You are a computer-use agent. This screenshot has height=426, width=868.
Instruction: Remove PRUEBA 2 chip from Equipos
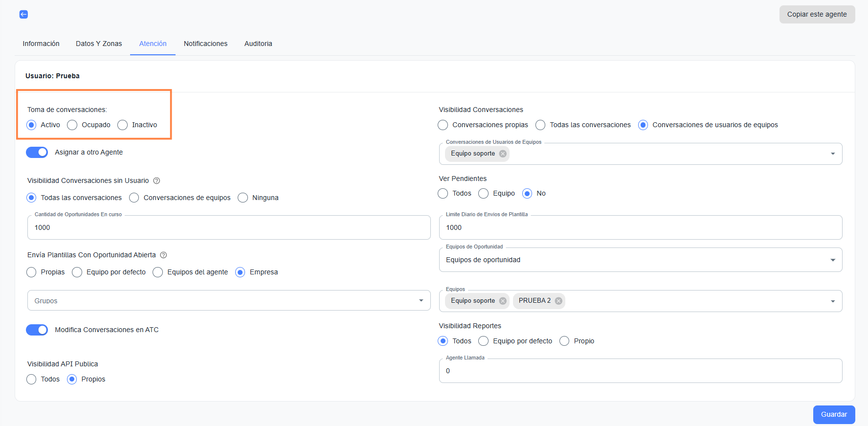pyautogui.click(x=558, y=301)
